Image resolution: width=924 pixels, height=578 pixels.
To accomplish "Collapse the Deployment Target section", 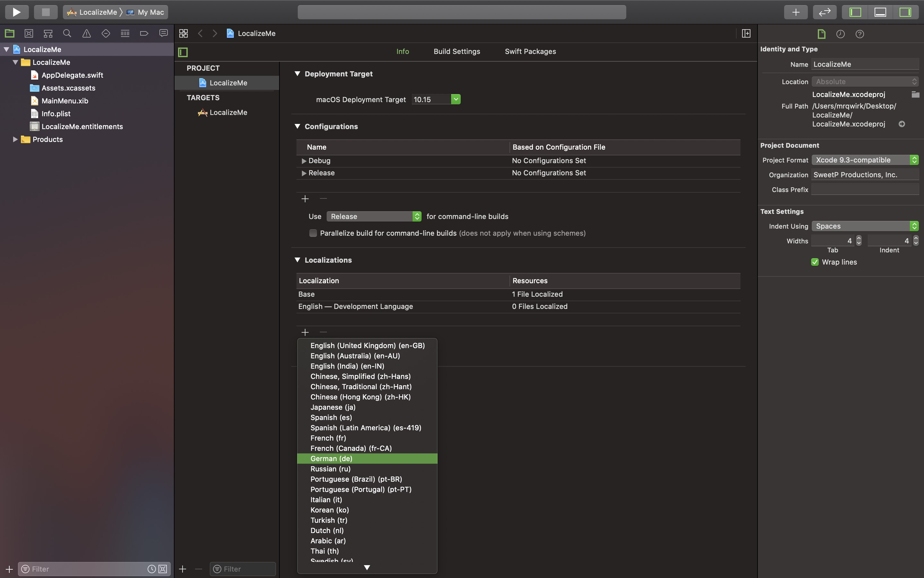I will click(x=297, y=74).
